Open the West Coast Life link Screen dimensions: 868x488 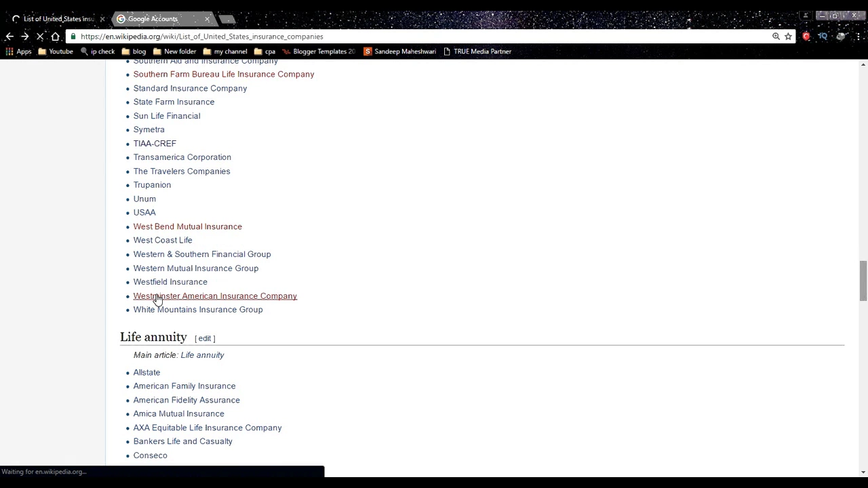point(163,240)
